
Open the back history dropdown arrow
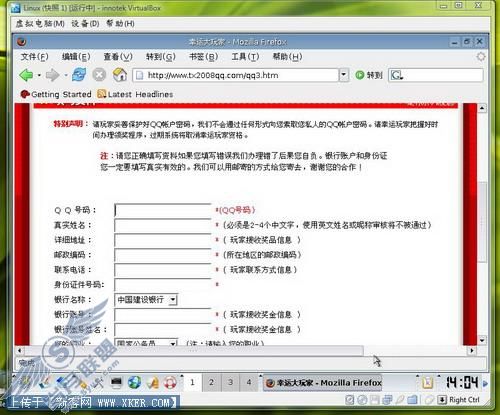pos(39,76)
